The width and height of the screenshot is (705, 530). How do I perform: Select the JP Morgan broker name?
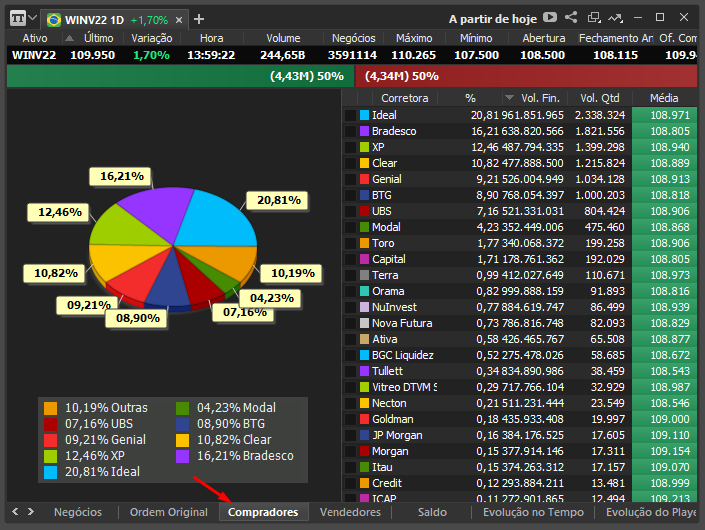point(397,435)
